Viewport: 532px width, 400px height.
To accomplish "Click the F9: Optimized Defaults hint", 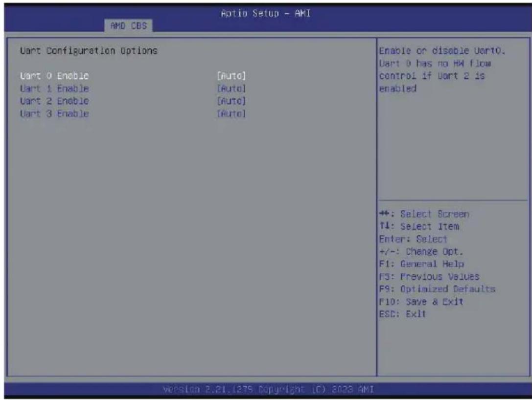I will point(437,289).
